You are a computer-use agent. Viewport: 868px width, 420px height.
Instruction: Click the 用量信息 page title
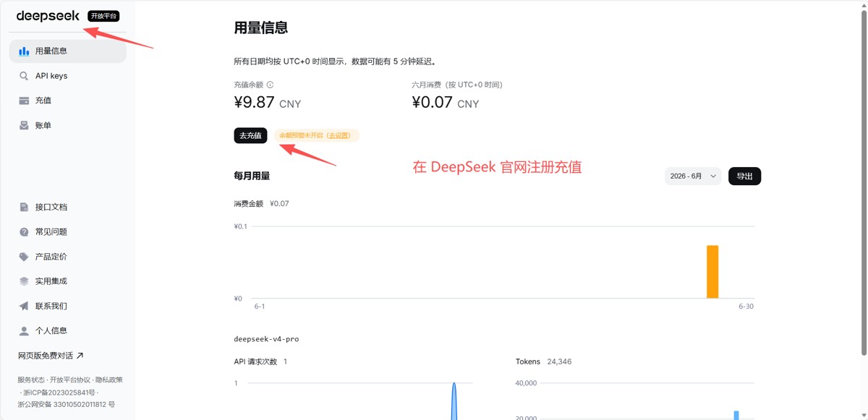pos(261,28)
